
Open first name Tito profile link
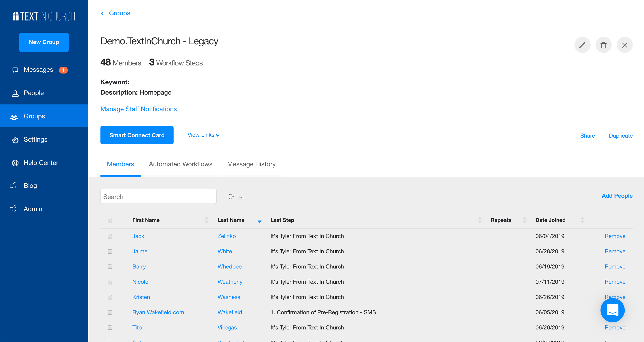coord(137,327)
